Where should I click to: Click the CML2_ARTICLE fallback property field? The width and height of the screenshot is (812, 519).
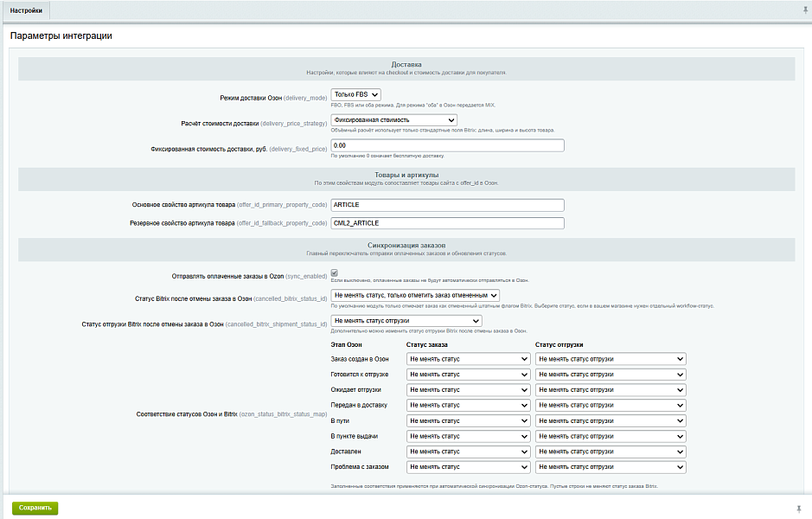click(447, 223)
